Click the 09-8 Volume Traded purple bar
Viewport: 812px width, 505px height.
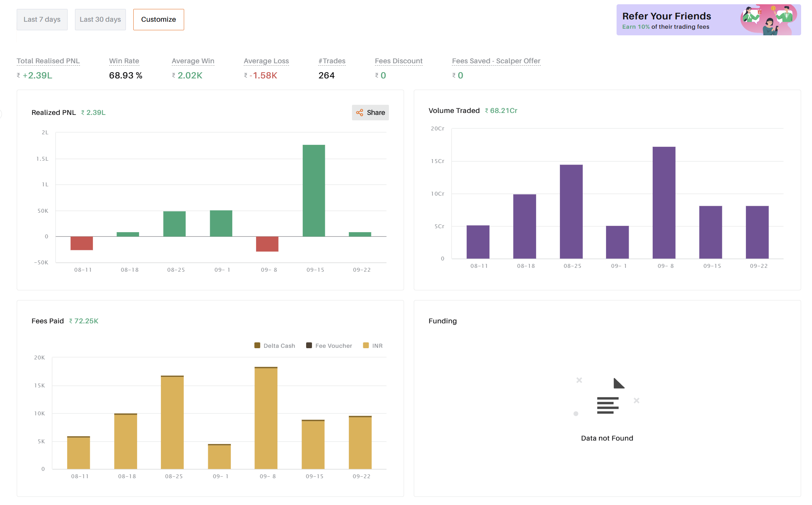[664, 202]
